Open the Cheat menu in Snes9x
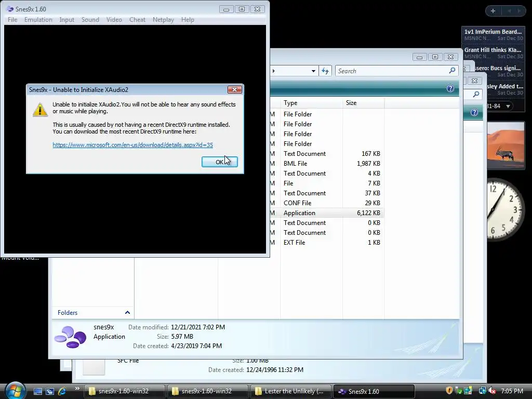Viewport: 532px width, 399px height. tap(137, 20)
